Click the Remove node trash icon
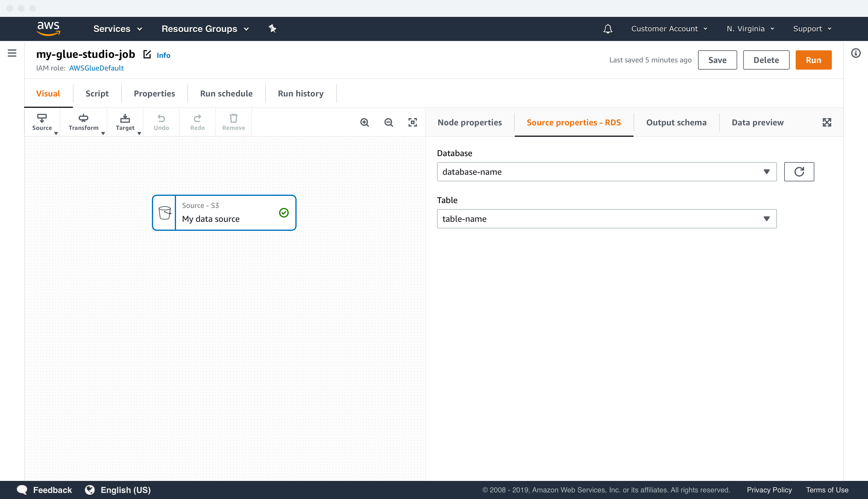868x499 pixels. [233, 122]
